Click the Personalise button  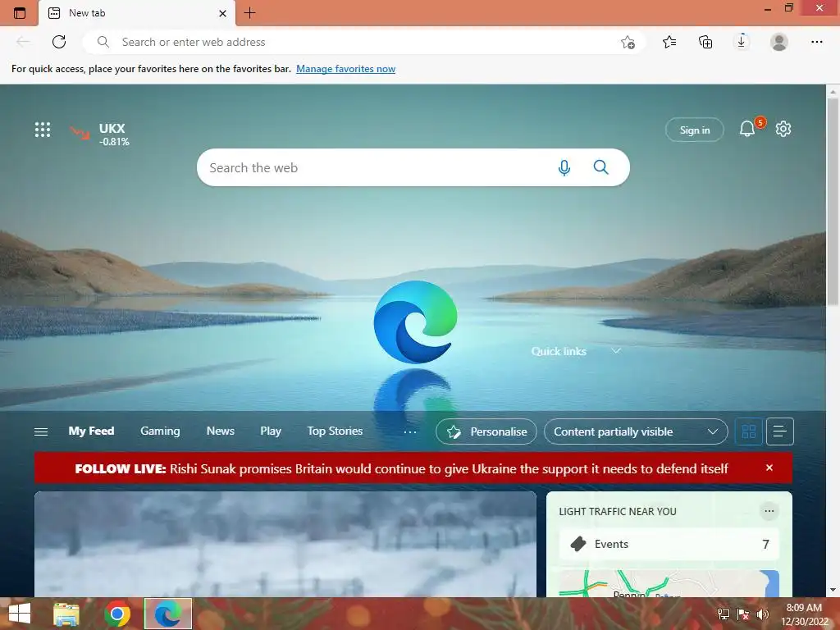[x=486, y=431]
